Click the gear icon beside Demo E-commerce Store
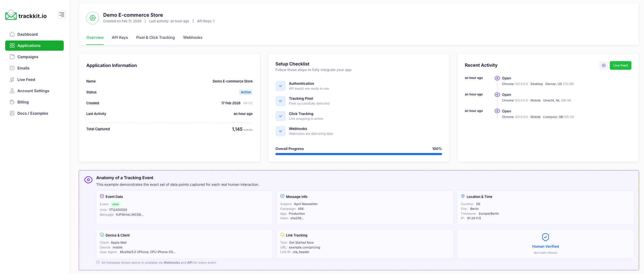Image resolution: width=644 pixels, height=274 pixels. (x=92, y=18)
